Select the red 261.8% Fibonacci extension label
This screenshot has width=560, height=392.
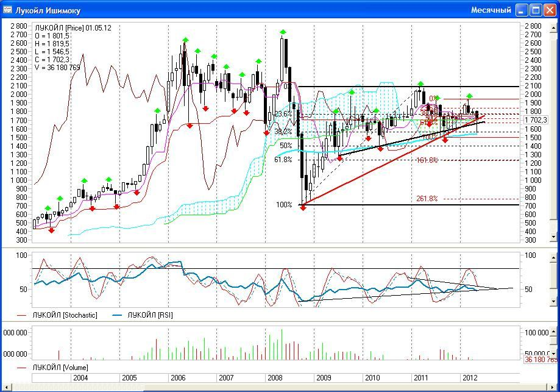427,199
